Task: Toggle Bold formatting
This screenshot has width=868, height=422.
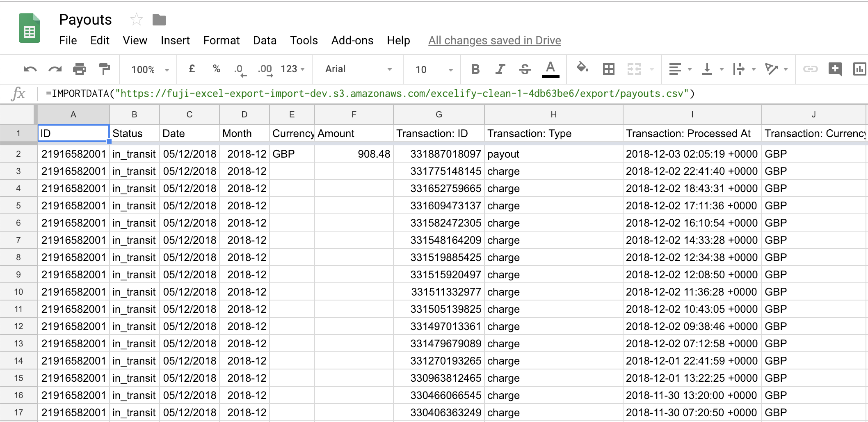Action: pos(475,69)
